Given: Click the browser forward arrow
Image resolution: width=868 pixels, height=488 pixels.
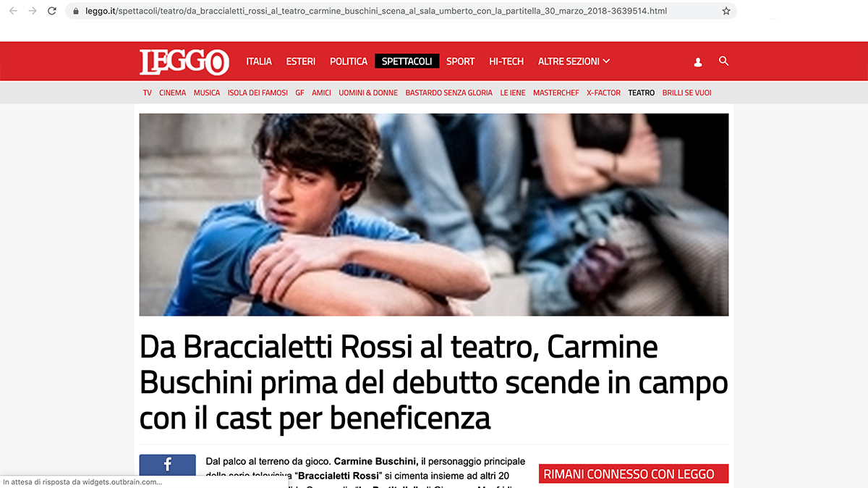Looking at the screenshot, I should pos(33,11).
